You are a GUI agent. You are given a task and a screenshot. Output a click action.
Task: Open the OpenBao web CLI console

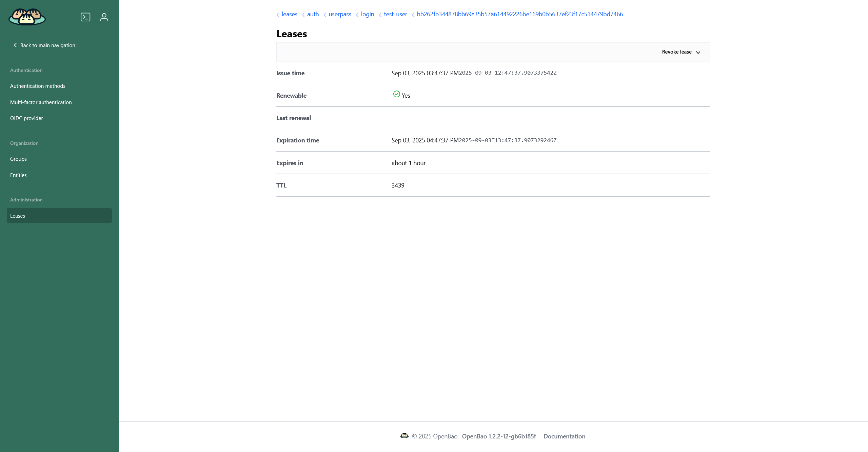85,17
